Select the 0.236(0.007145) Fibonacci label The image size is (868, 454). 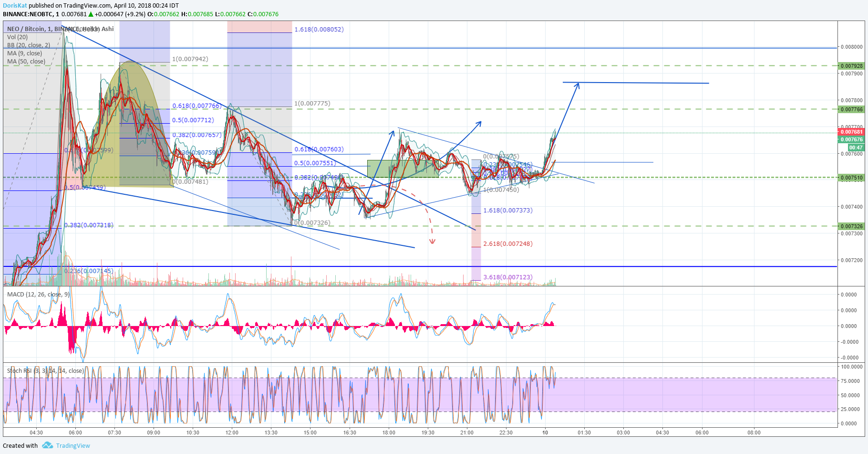click(x=89, y=271)
